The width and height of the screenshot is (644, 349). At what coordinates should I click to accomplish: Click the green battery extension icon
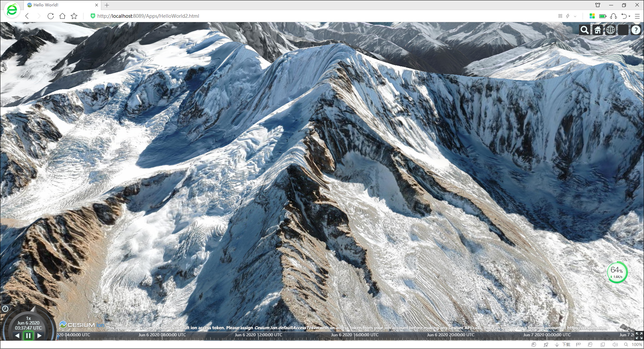[603, 16]
